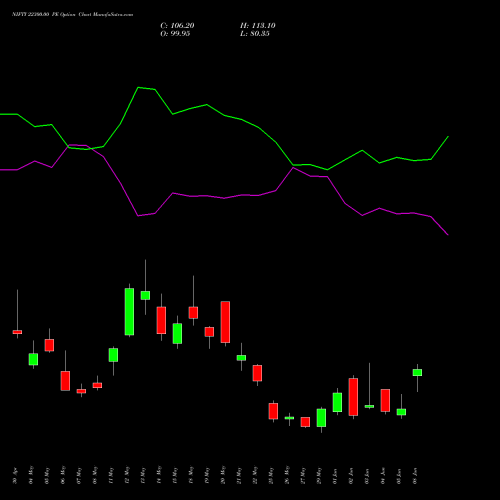The image size is (500, 500).
Task: Click the chart title text 'NIFTY PE Option Chart'
Action: [x=73, y=14]
